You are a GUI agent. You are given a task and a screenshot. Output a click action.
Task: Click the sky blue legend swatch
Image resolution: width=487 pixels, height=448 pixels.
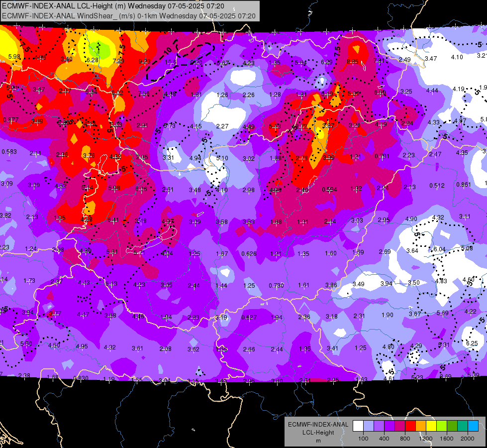(x=474, y=426)
